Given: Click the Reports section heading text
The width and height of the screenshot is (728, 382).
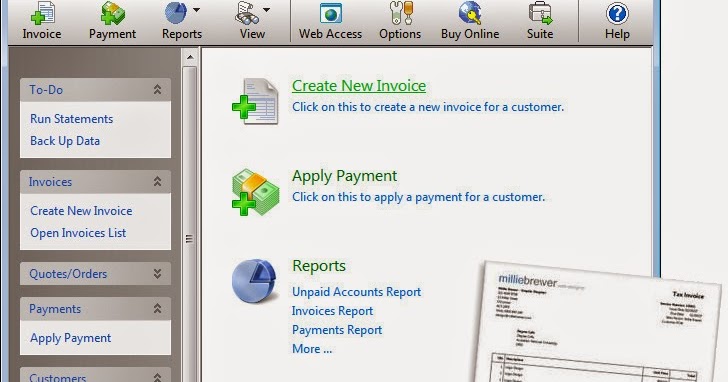Looking at the screenshot, I should click(x=319, y=266).
